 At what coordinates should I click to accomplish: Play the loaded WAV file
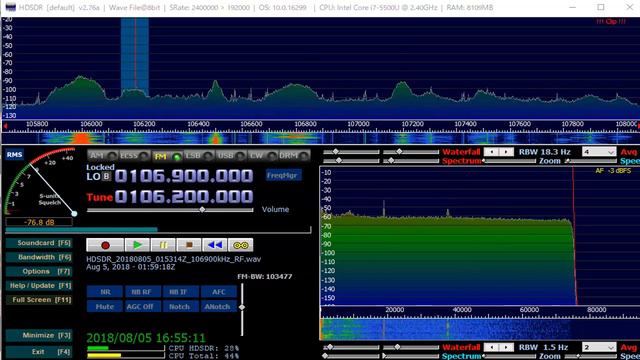(x=137, y=245)
